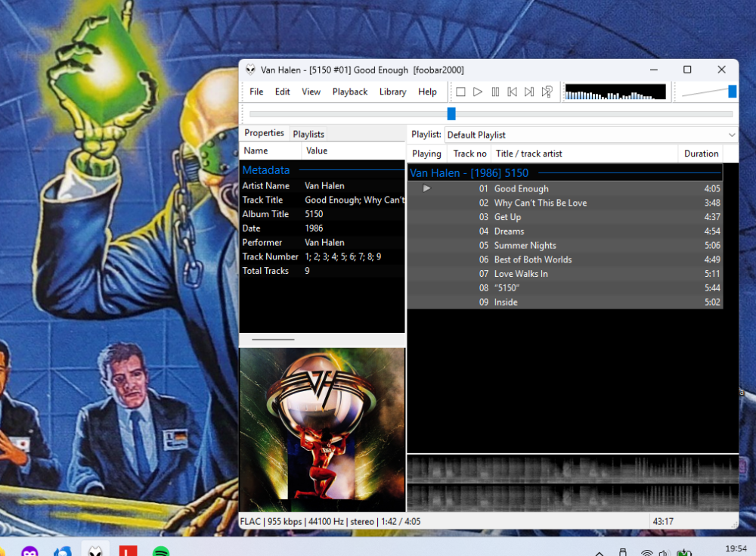
Task: Go to the previous track
Action: coord(512,92)
